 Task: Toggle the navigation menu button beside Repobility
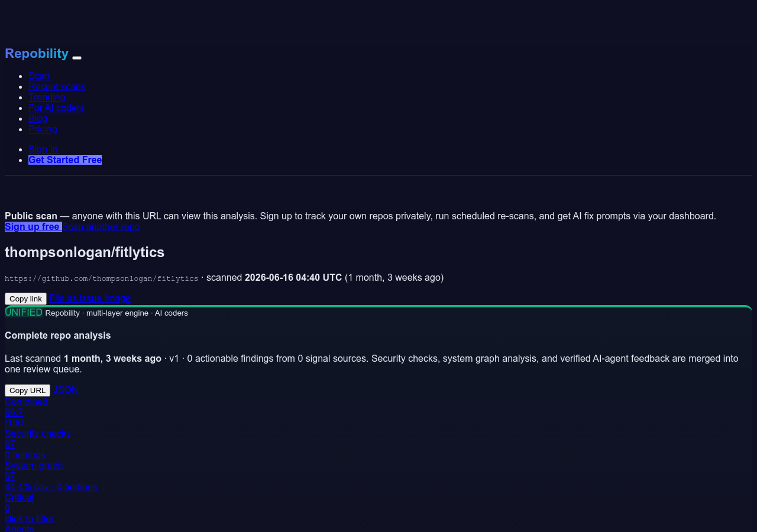pyautogui.click(x=77, y=57)
